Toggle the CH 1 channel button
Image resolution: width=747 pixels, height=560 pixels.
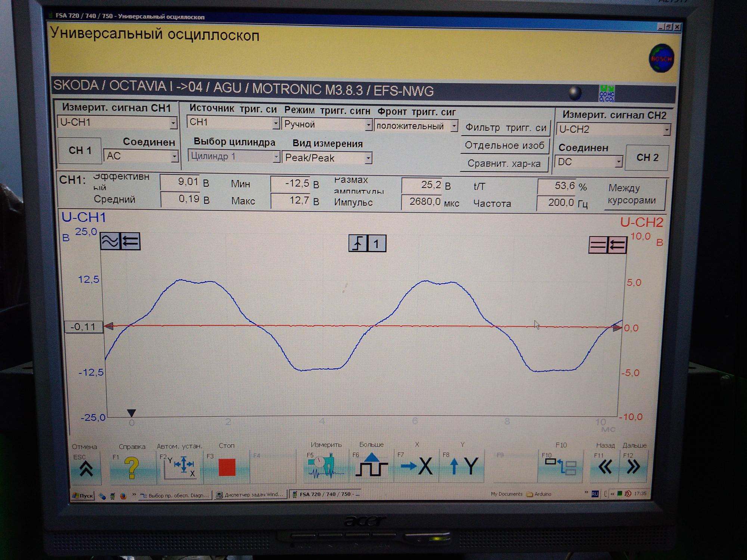(x=80, y=150)
